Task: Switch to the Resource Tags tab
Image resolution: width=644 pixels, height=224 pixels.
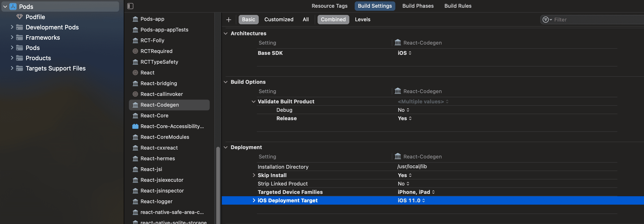Action: coord(329,6)
